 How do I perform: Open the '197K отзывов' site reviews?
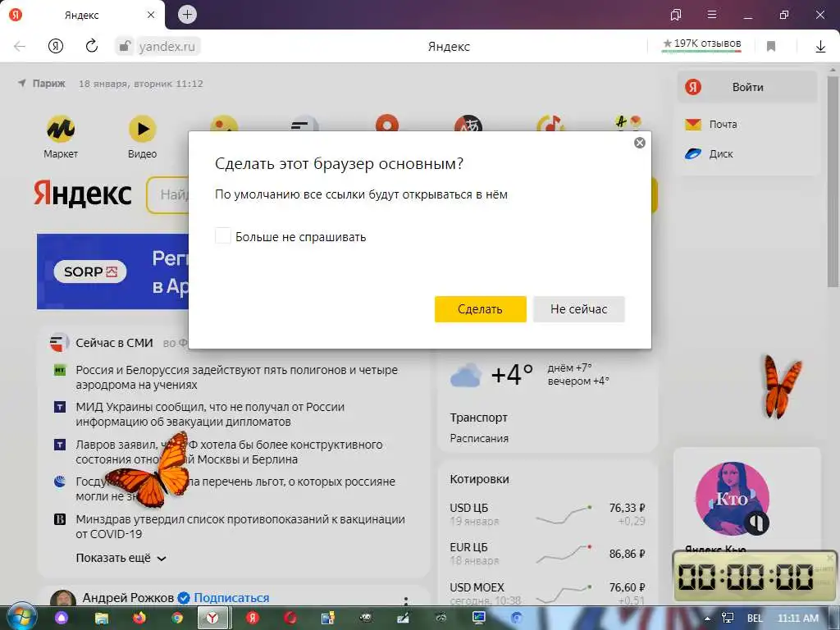pyautogui.click(x=702, y=44)
